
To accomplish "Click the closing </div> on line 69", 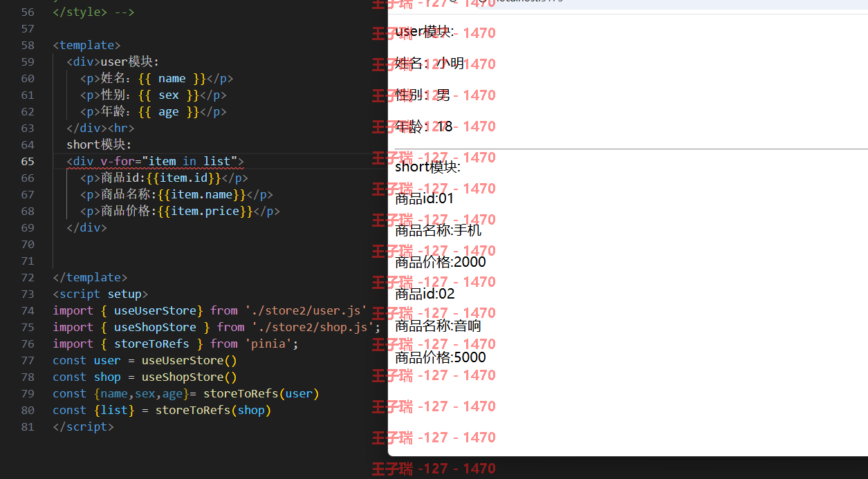I will [86, 227].
